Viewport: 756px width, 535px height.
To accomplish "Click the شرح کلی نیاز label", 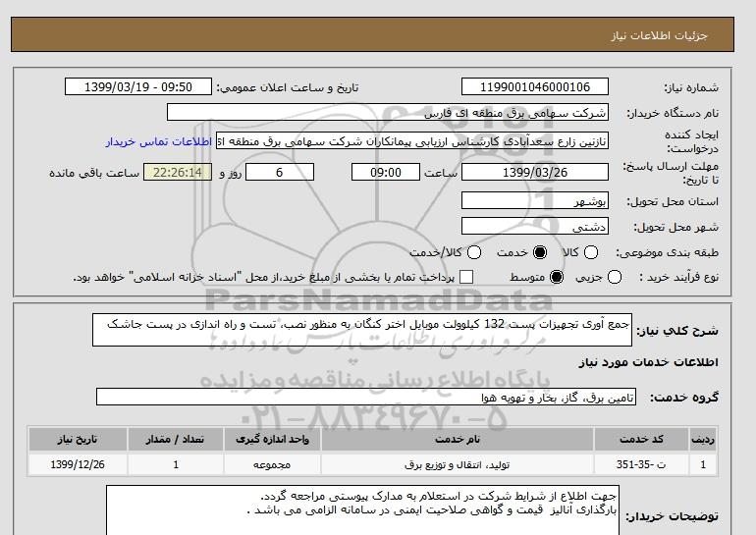I will (677, 331).
